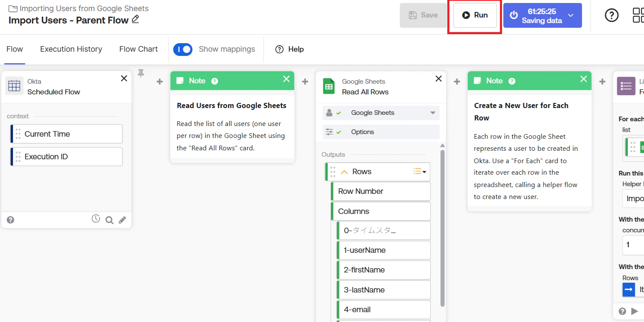Close the Read Users from Google Sheets note

287,79
